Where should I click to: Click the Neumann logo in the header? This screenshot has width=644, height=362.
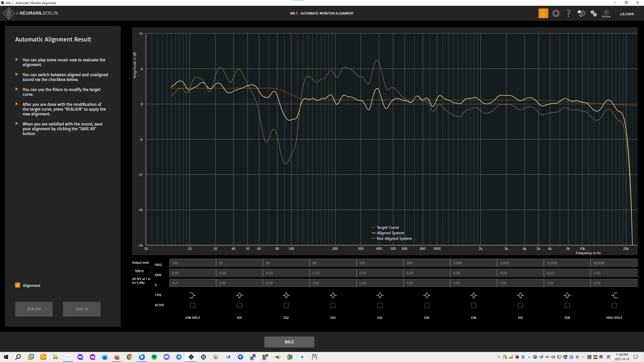tap(9, 13)
